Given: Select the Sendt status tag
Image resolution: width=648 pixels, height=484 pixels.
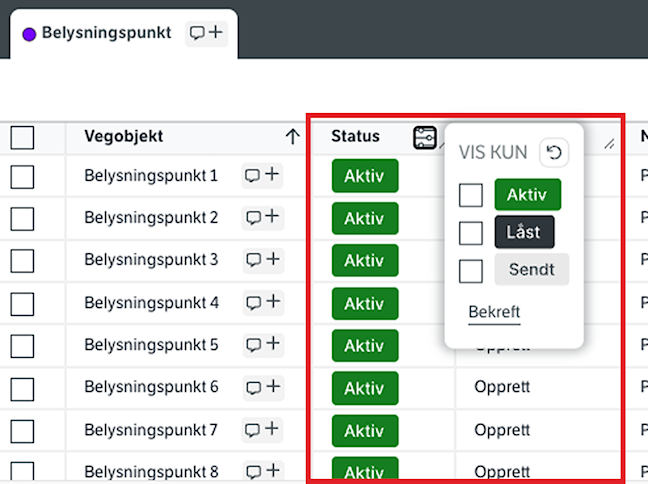Looking at the screenshot, I should (531, 270).
